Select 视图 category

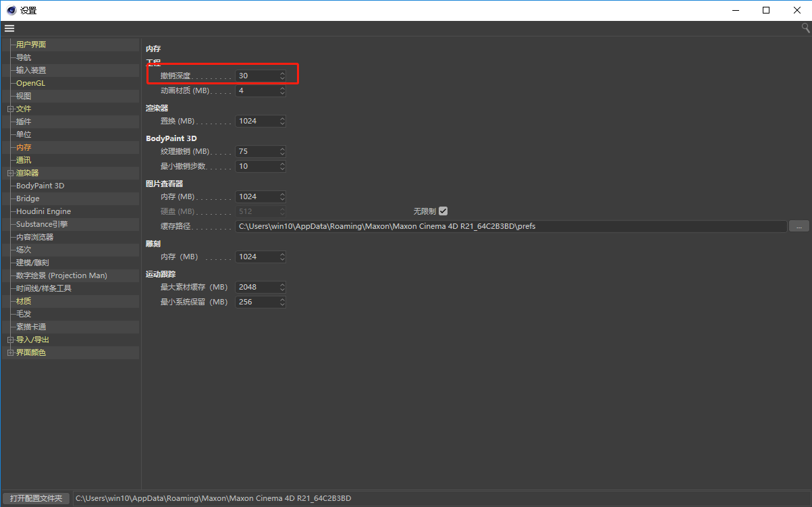click(x=24, y=96)
